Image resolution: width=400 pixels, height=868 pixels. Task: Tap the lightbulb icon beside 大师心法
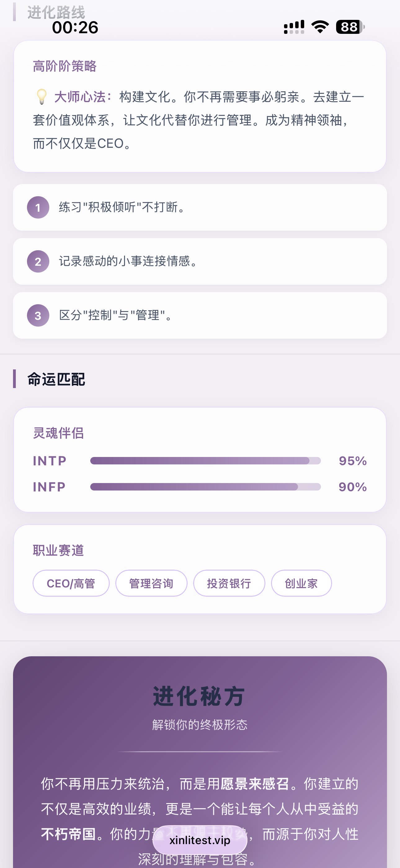42,97
